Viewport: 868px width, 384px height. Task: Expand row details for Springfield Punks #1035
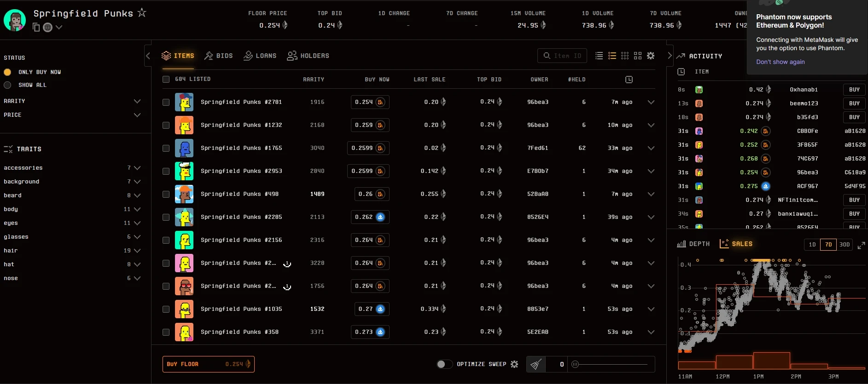tap(651, 309)
